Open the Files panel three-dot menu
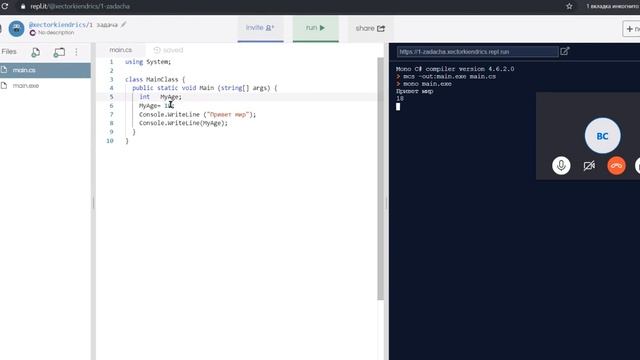Image resolution: width=640 pixels, height=360 pixels. (x=76, y=52)
